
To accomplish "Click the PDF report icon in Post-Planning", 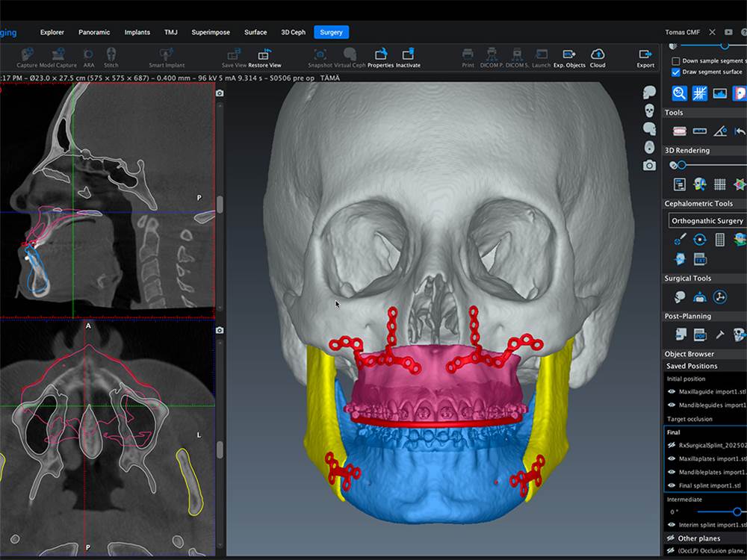I will [700, 335].
